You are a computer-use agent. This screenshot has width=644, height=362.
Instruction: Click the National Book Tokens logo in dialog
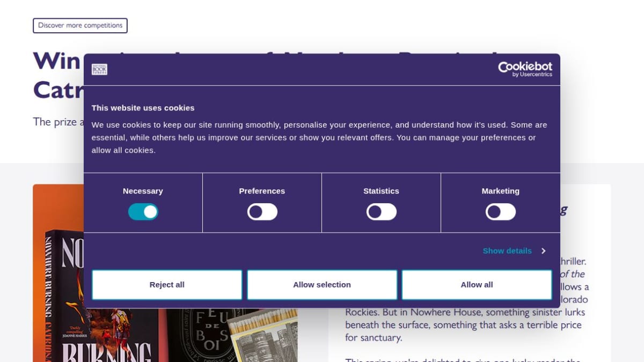(x=99, y=69)
